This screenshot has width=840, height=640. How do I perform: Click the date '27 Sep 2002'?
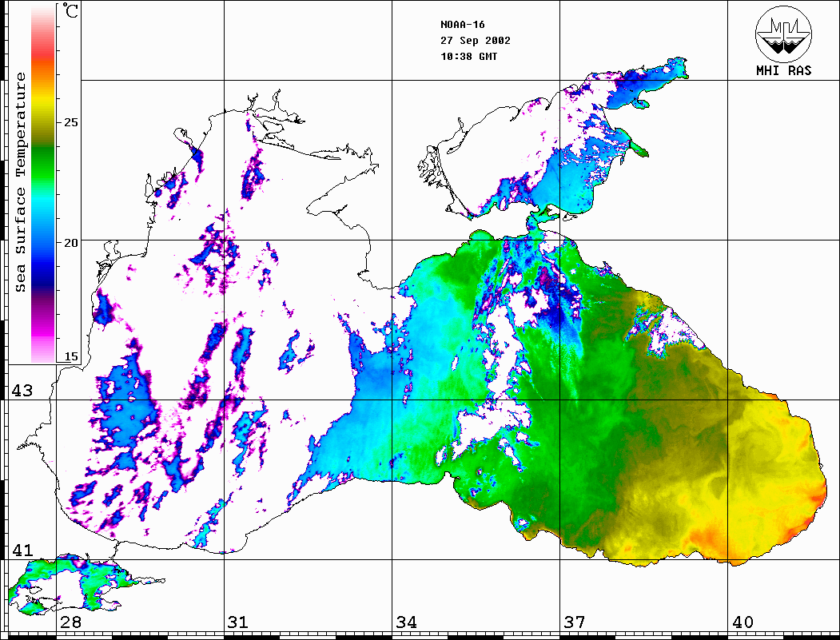(476, 41)
